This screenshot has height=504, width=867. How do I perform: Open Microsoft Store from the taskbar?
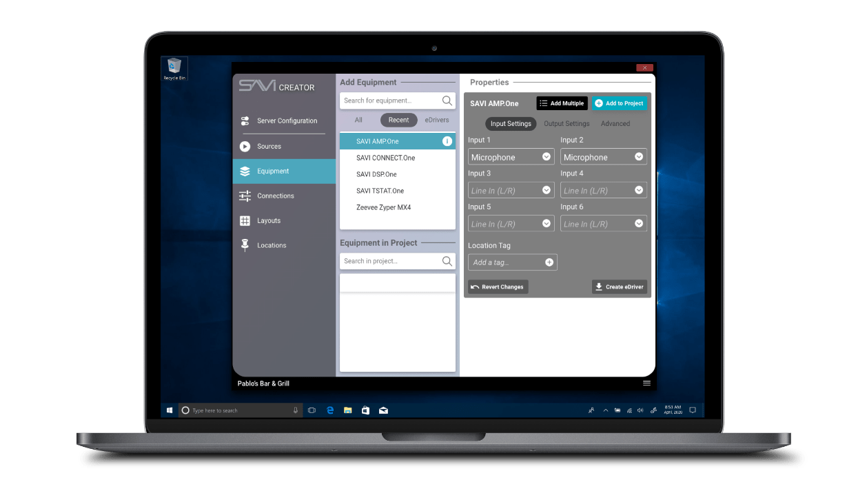[366, 410]
